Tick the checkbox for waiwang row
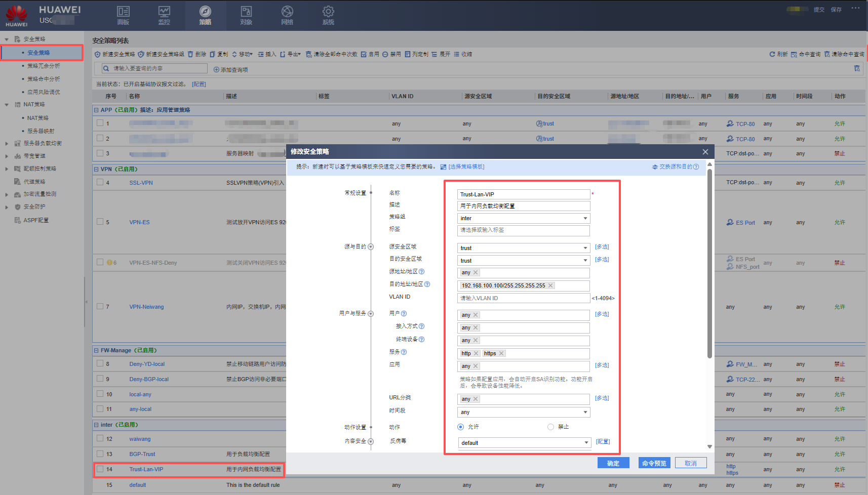Viewport: 868px width, 495px height. click(100, 438)
